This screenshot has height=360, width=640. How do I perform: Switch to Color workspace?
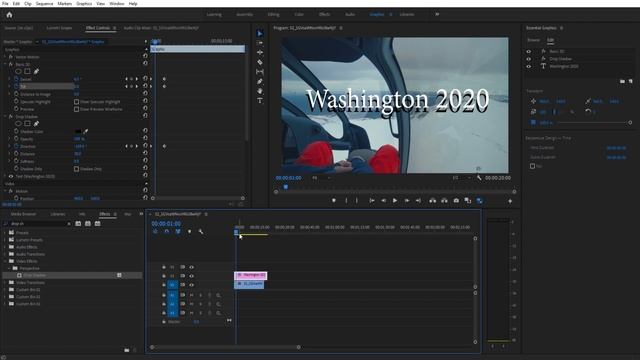[299, 14]
